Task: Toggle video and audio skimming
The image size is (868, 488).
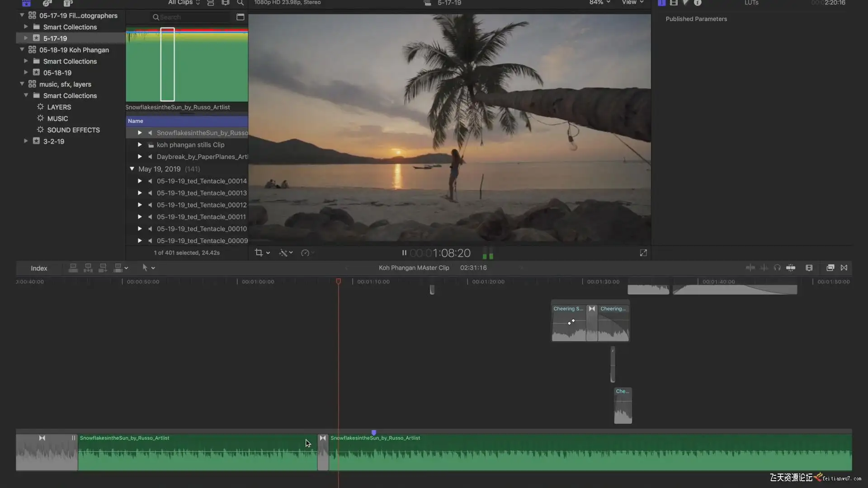Action: click(750, 268)
